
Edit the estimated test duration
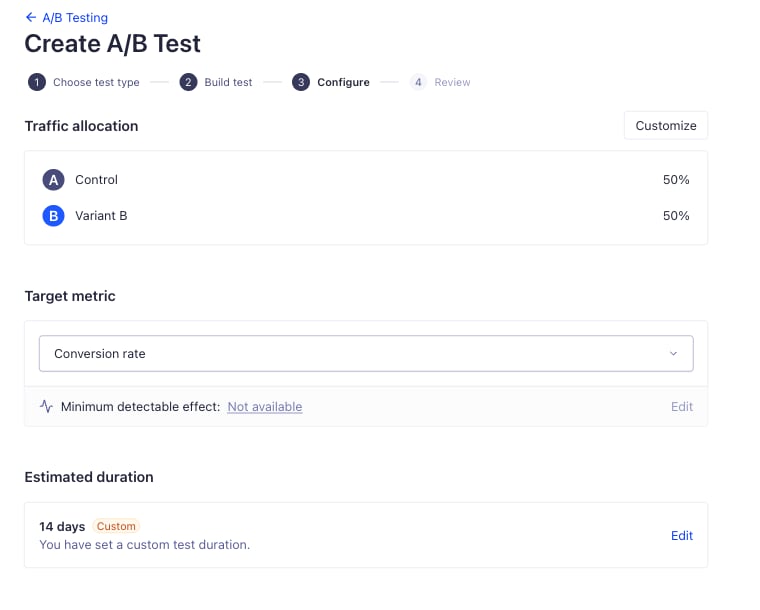(x=681, y=535)
